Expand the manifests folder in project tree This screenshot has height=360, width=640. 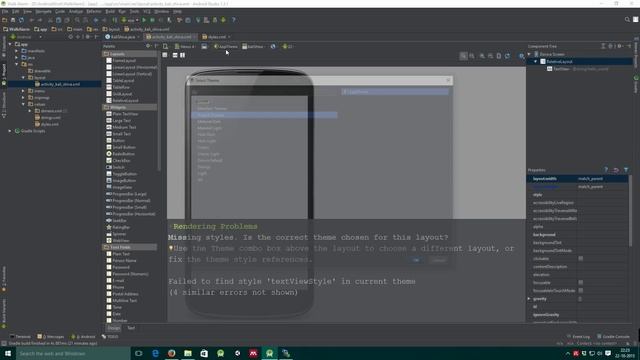[x=17, y=51]
